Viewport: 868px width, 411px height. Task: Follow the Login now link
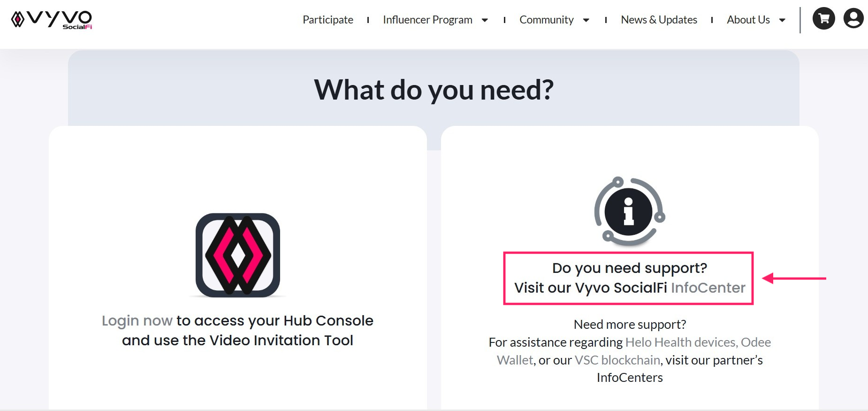coord(137,321)
